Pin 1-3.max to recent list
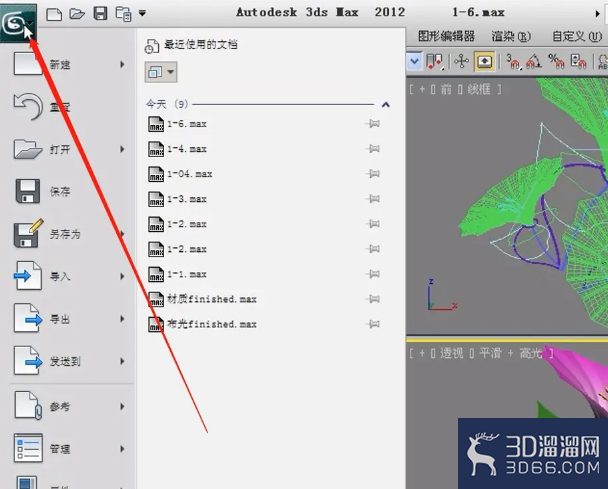Viewport: 608px width, 489px height. tap(373, 199)
